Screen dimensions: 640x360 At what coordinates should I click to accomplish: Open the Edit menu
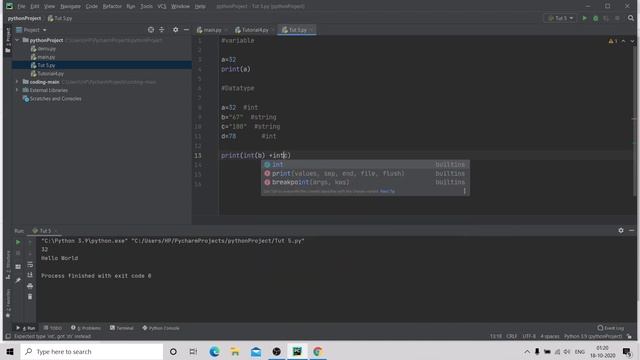tap(35, 6)
